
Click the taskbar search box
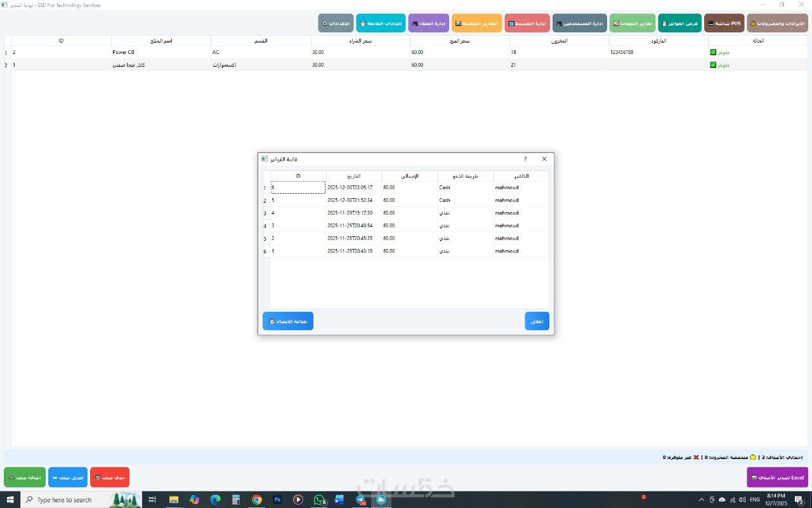[x=81, y=500]
